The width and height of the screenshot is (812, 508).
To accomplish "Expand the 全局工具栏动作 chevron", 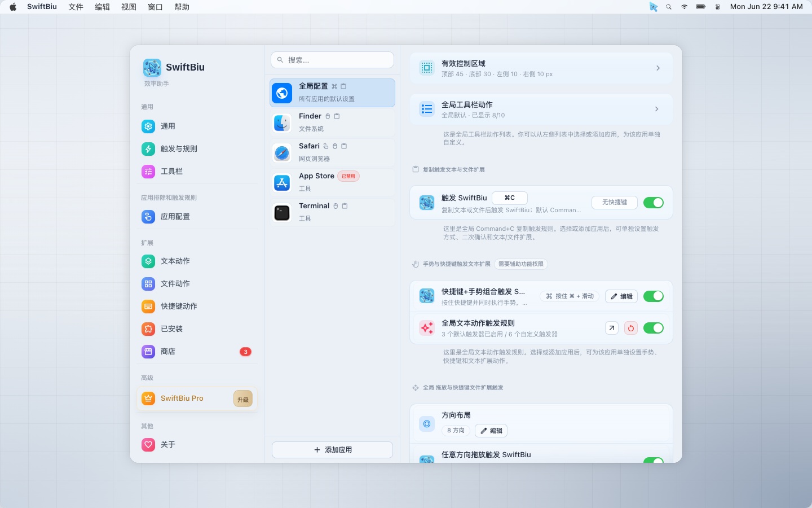I will [x=657, y=109].
